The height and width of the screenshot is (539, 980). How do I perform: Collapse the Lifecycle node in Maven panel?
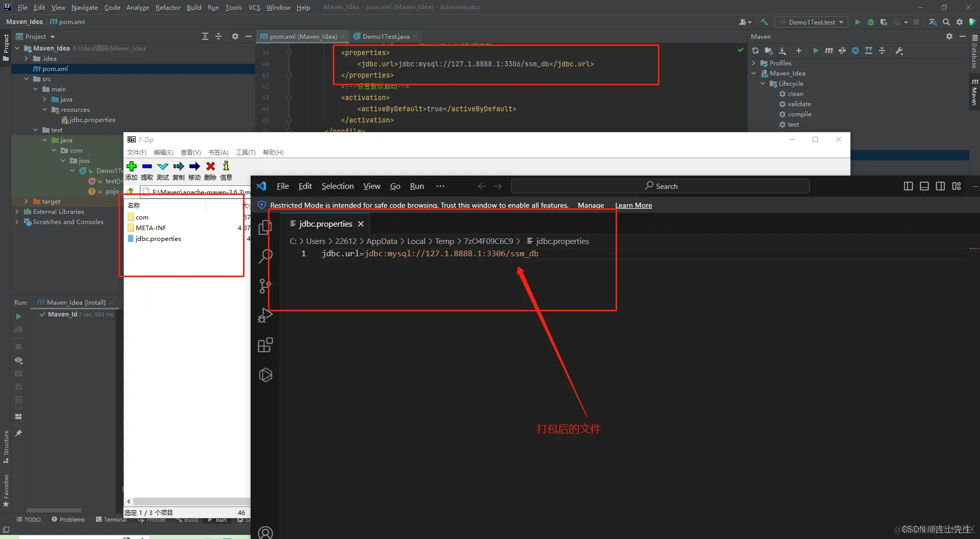coord(763,84)
